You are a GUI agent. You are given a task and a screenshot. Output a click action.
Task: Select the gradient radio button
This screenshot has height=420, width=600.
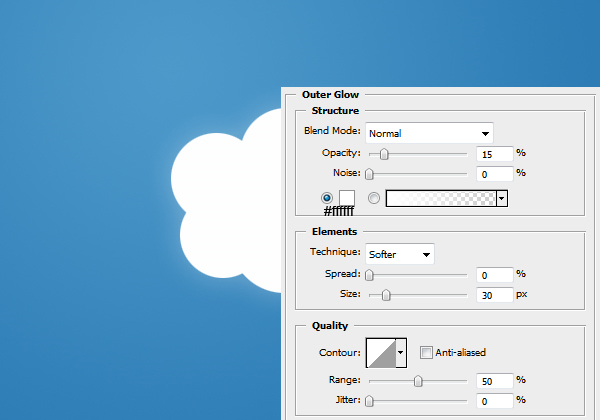click(374, 198)
